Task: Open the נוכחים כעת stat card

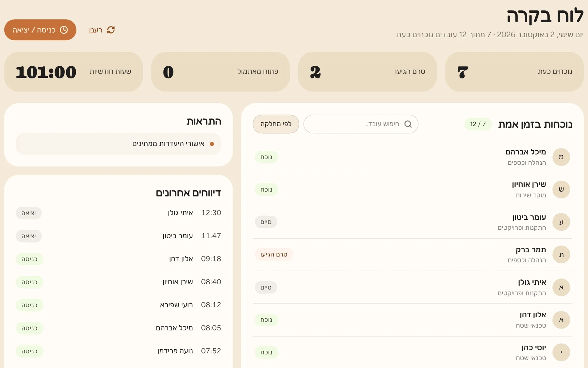Action: click(514, 72)
